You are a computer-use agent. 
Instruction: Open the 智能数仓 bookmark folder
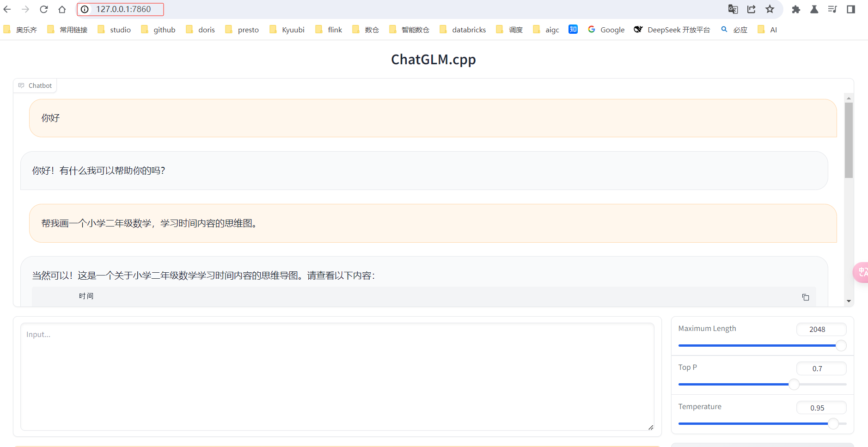pos(410,30)
